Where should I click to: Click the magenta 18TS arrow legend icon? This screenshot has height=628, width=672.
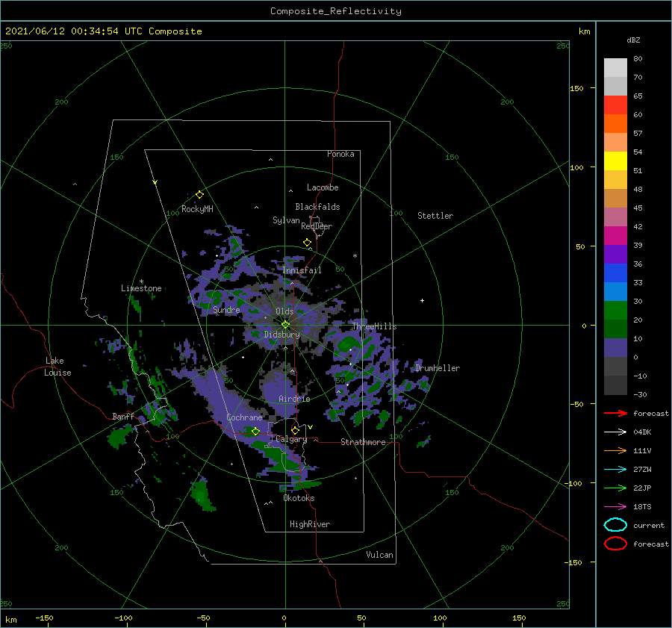pos(615,507)
